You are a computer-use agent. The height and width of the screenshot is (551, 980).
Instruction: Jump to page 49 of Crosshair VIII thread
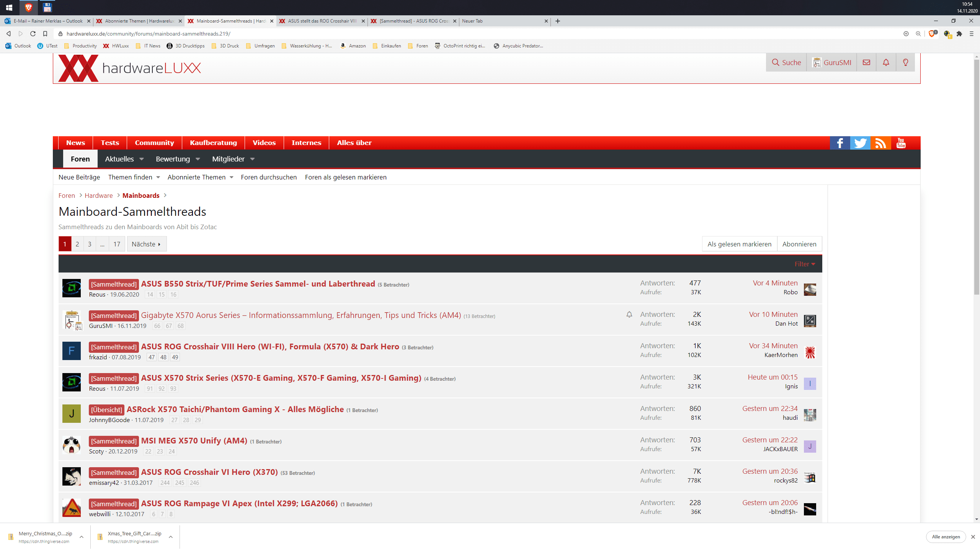click(175, 357)
